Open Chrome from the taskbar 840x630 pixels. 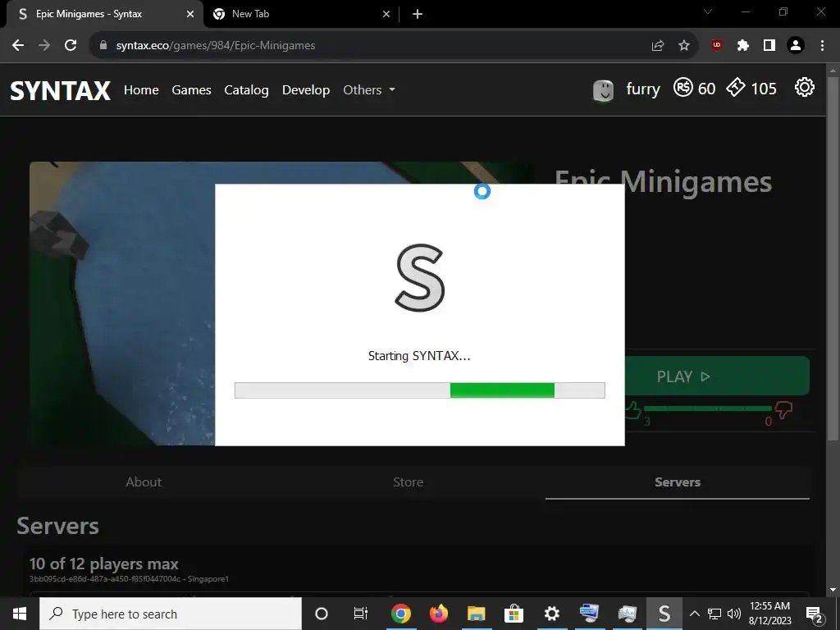click(x=400, y=614)
